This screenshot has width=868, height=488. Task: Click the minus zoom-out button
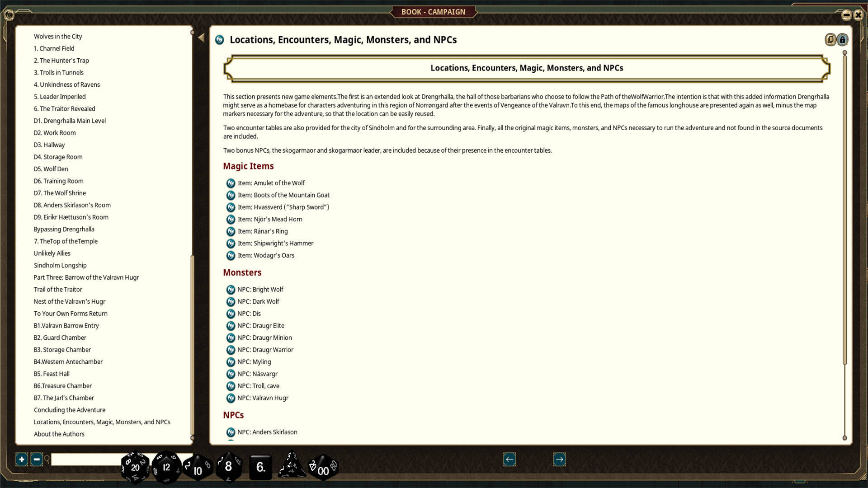tap(37, 459)
